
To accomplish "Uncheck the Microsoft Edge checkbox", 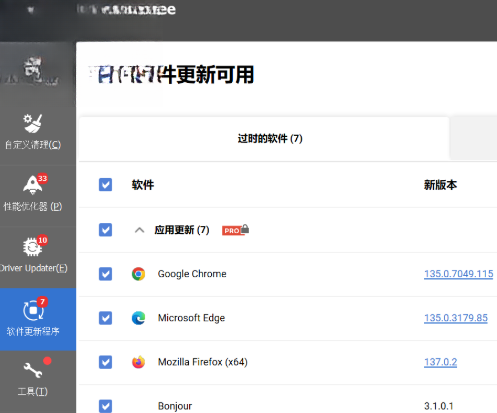I will [105, 318].
